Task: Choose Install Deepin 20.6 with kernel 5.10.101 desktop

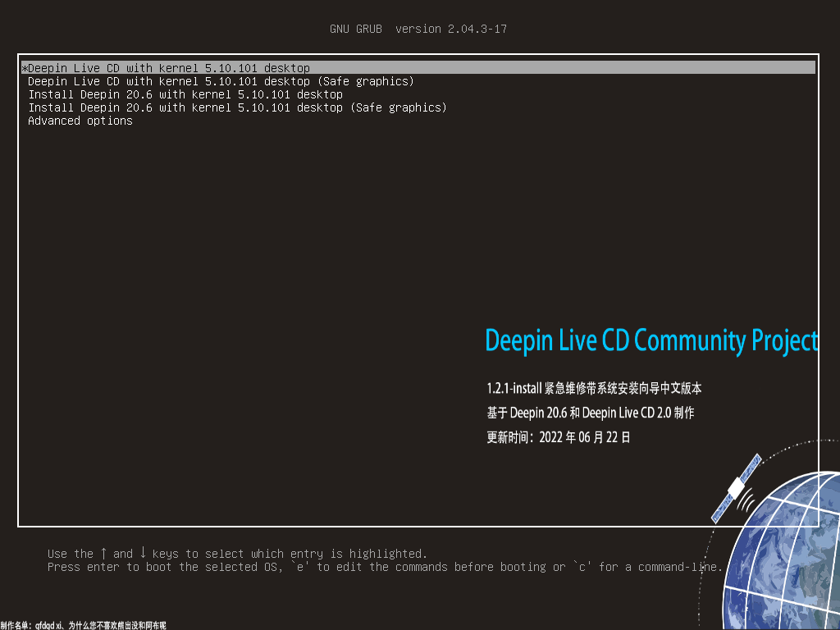Action: pos(185,94)
